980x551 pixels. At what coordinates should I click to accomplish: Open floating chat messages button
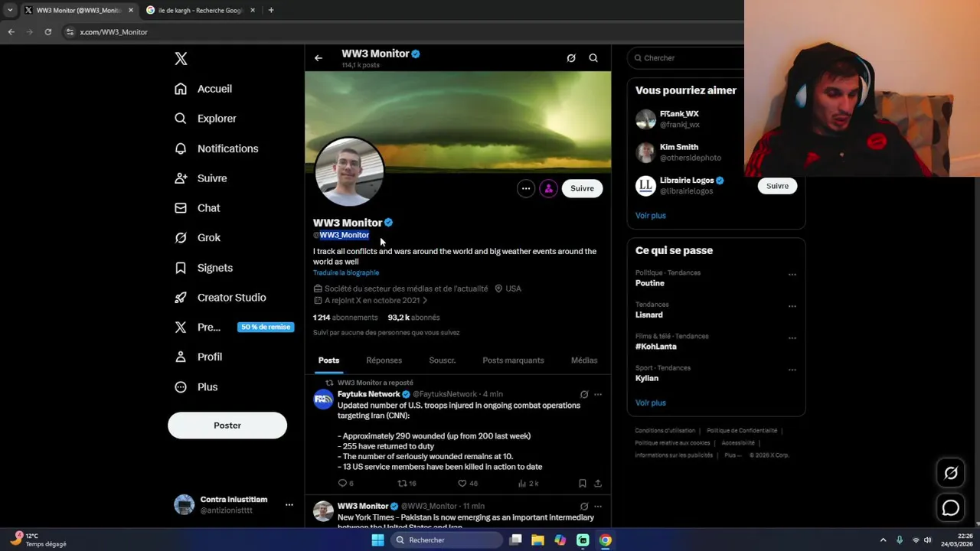(951, 508)
